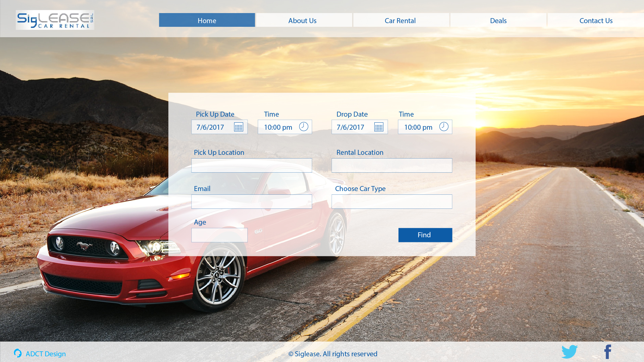Open the Twitter bird icon
Image resolution: width=644 pixels, height=362 pixels.
click(x=570, y=352)
